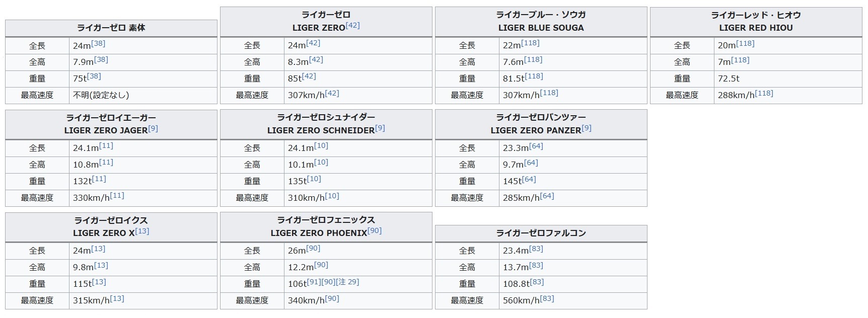Open citation [10] next to 135t weight
The height and width of the screenshot is (318, 868).
click(x=314, y=179)
